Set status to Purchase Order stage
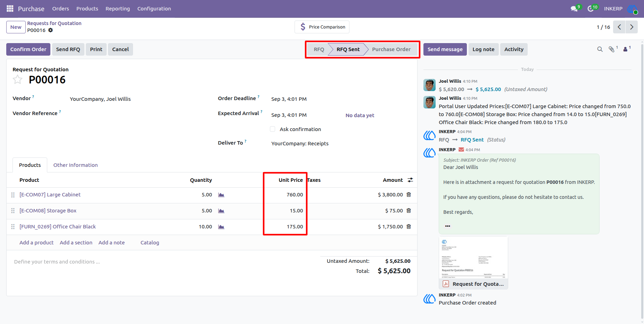This screenshot has height=324, width=644. [x=391, y=49]
